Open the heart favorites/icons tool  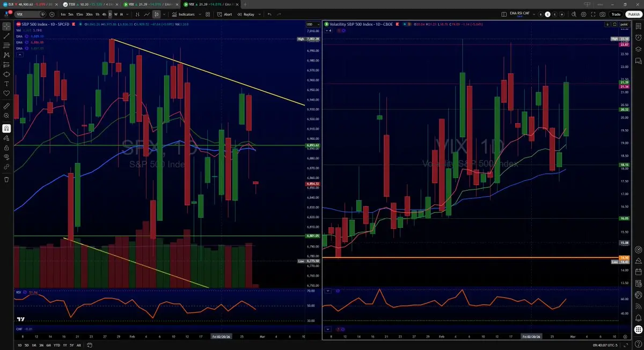6,93
